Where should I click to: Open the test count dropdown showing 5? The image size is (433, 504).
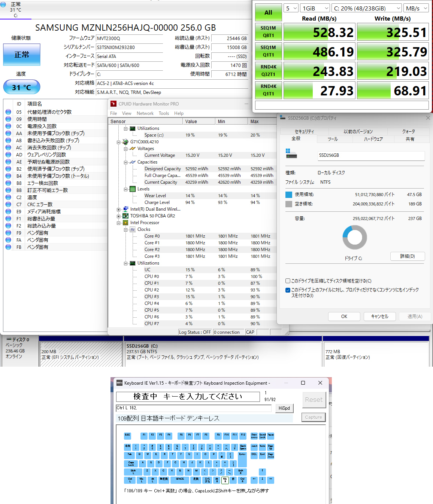(291, 8)
